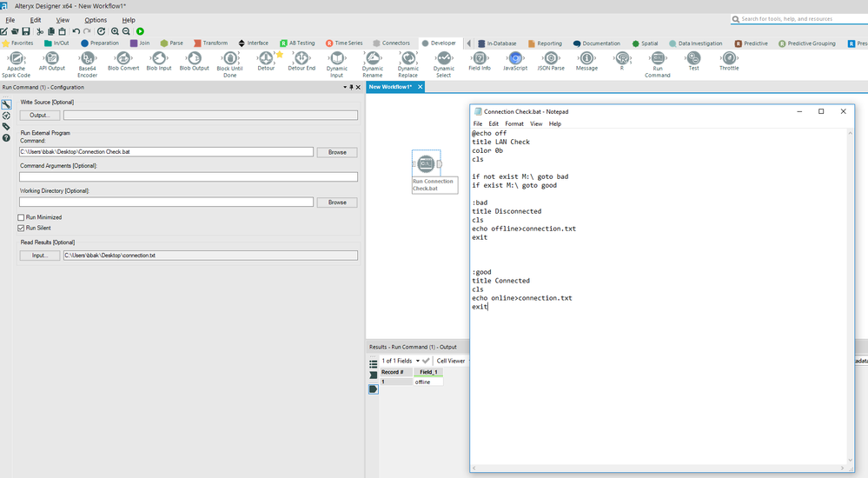Open the configuration wrench tab icon
The width and height of the screenshot is (868, 478).
click(6, 104)
